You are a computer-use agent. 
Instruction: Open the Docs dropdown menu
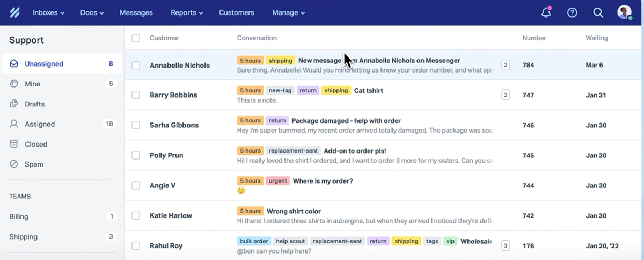tap(92, 12)
